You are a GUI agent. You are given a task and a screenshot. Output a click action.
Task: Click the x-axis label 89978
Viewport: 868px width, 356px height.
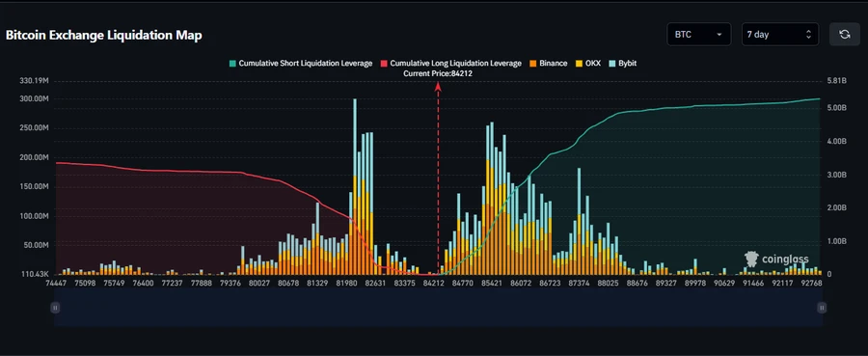pyautogui.click(x=694, y=283)
